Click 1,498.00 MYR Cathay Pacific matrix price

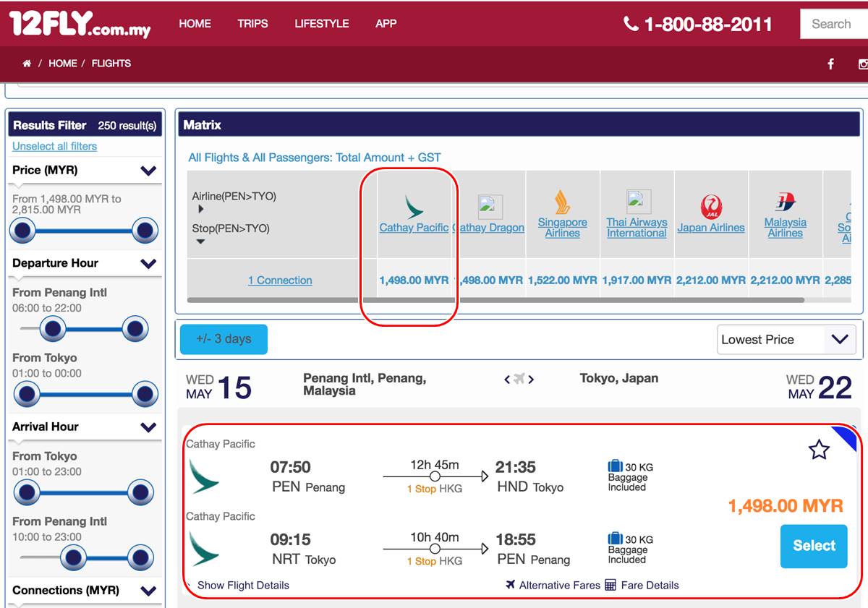click(414, 281)
